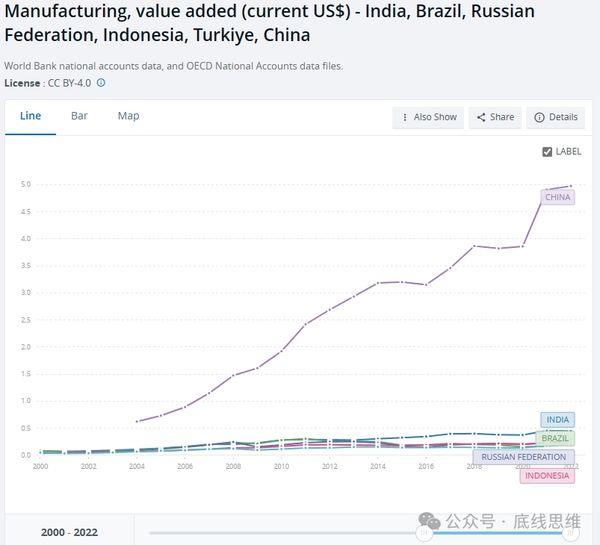Select the Line chart tab

click(x=30, y=116)
